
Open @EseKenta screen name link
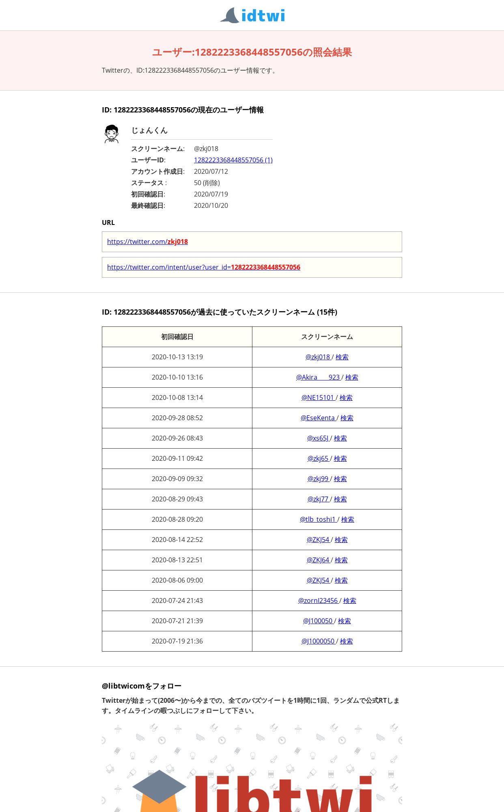pyautogui.click(x=318, y=418)
